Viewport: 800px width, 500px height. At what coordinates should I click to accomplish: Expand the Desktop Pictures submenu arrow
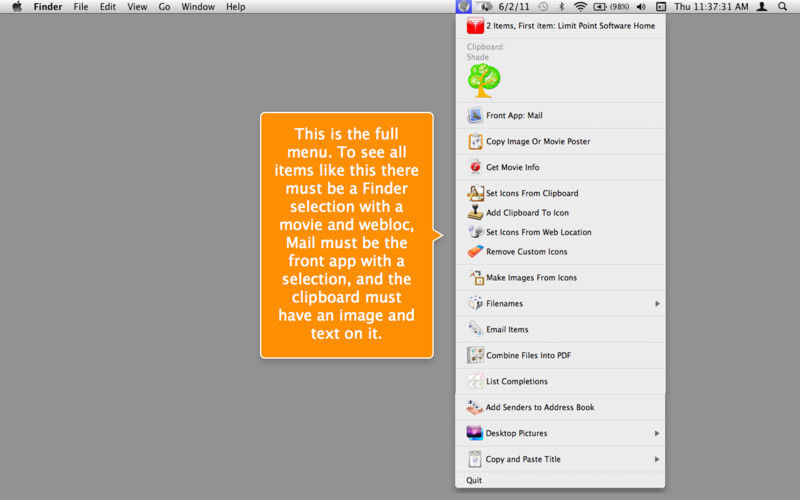tap(657, 433)
